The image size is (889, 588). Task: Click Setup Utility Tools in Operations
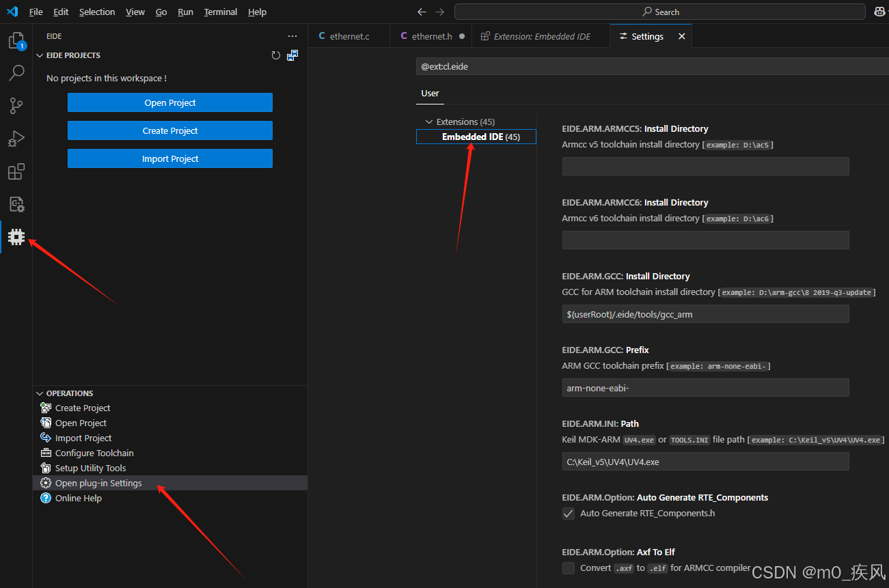91,468
